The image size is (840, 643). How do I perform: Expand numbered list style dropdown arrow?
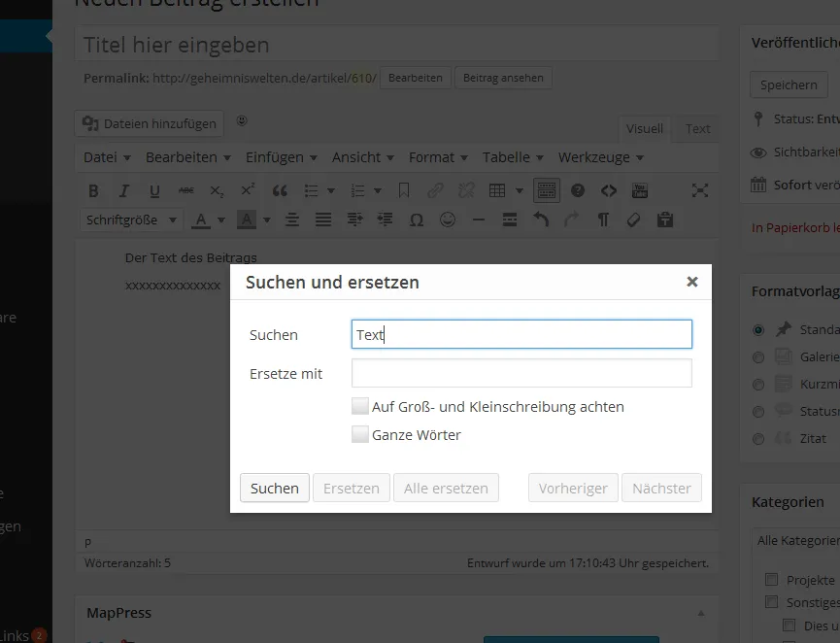click(378, 190)
